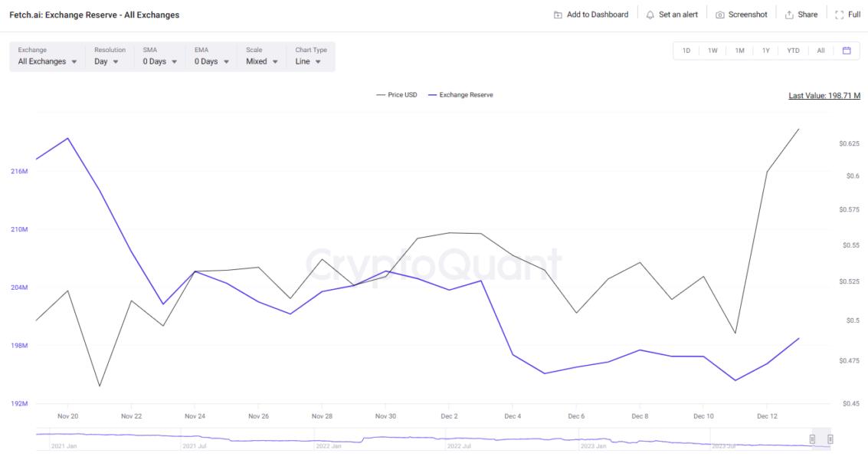Click the navigator near 2023 Jan
The width and height of the screenshot is (868, 460).
click(x=593, y=445)
